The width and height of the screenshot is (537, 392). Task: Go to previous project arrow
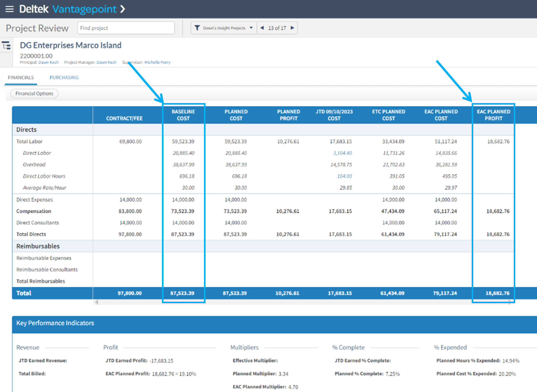(x=262, y=28)
